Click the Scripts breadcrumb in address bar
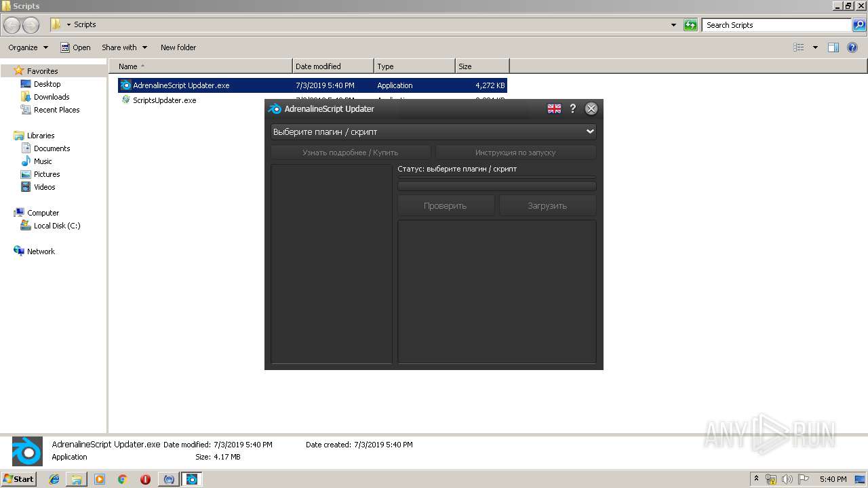 [85, 24]
